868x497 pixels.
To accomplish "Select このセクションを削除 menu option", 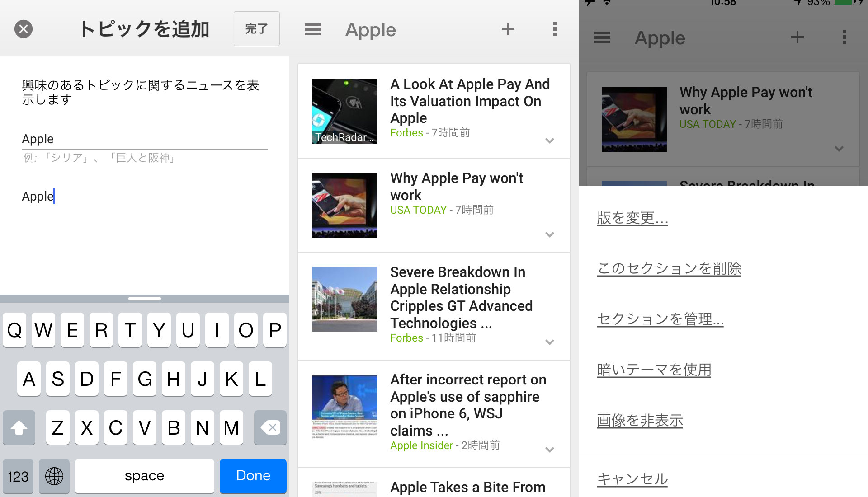I will coord(669,268).
